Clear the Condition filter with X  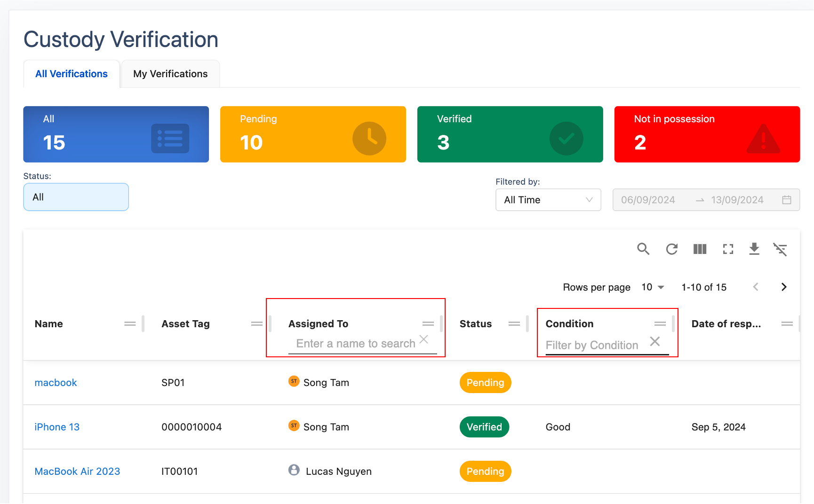point(654,341)
